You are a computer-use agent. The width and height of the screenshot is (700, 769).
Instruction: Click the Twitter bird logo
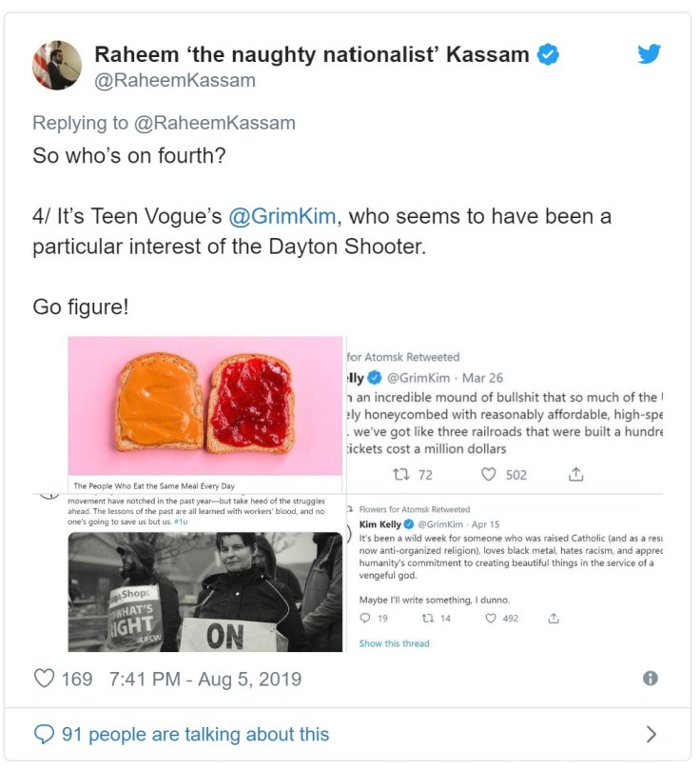649,54
